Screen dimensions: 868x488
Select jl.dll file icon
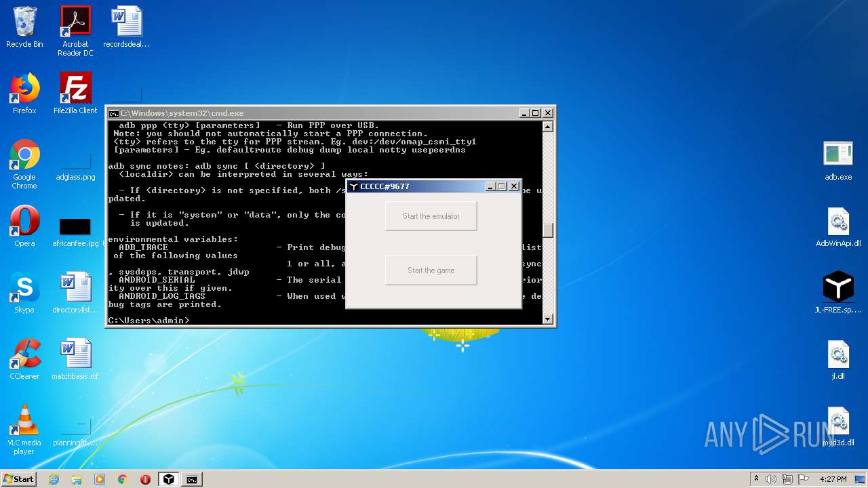tap(838, 359)
